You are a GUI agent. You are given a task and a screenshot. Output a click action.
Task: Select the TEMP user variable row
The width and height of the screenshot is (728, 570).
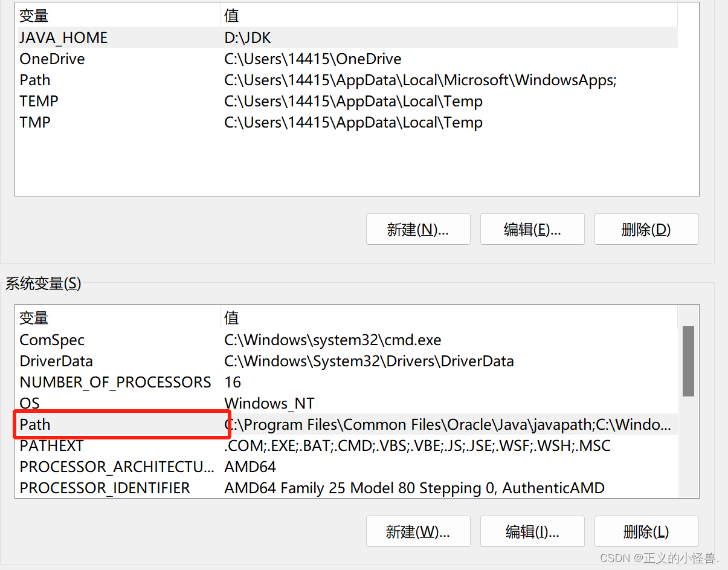point(347,101)
